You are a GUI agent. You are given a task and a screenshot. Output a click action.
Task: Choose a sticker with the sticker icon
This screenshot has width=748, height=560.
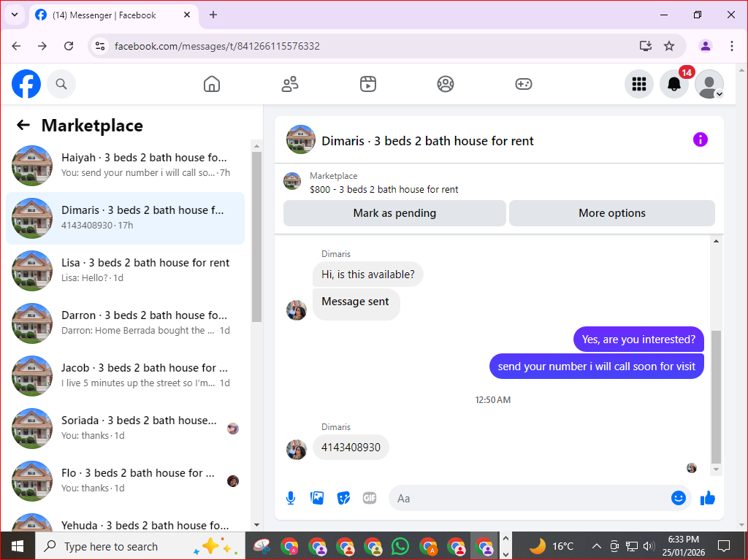pyautogui.click(x=343, y=499)
